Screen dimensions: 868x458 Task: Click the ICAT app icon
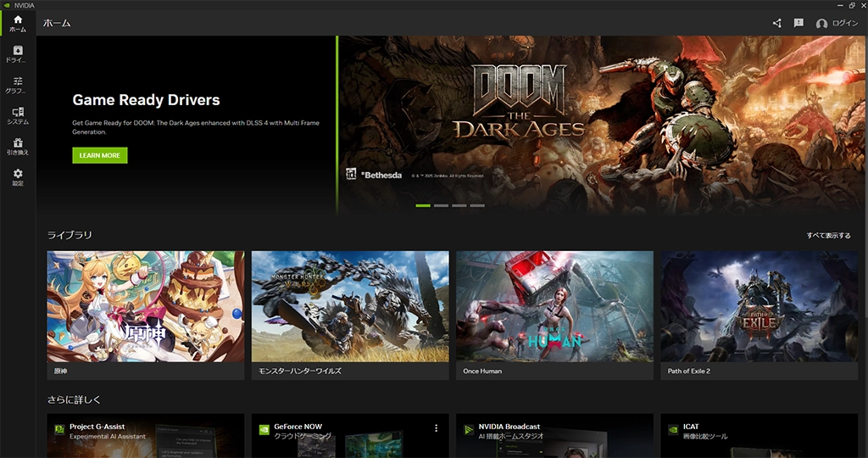click(x=673, y=429)
